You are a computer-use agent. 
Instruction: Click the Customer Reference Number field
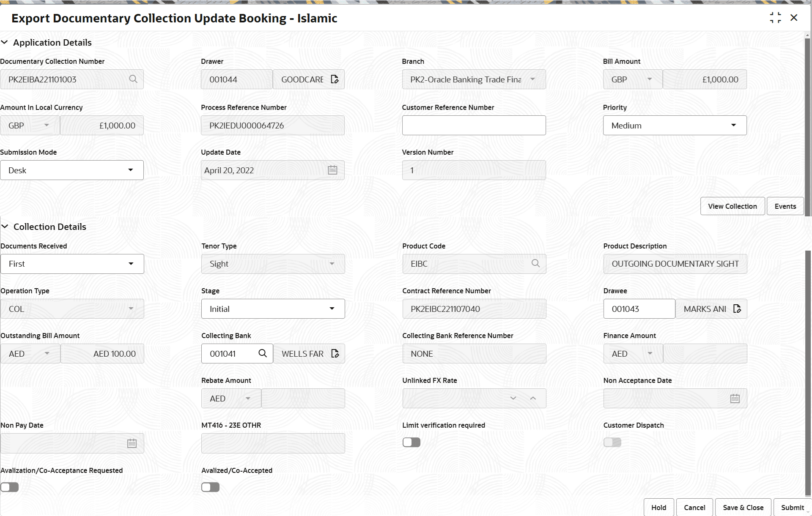(473, 125)
